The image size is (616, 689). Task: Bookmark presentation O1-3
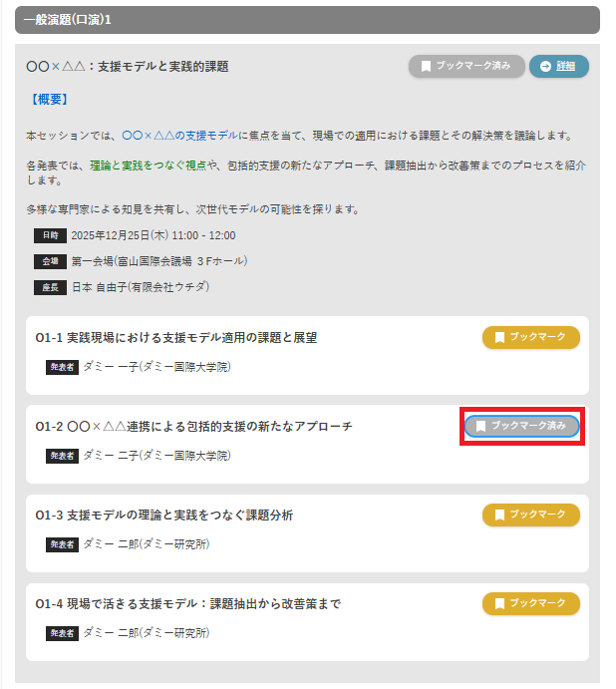530,515
